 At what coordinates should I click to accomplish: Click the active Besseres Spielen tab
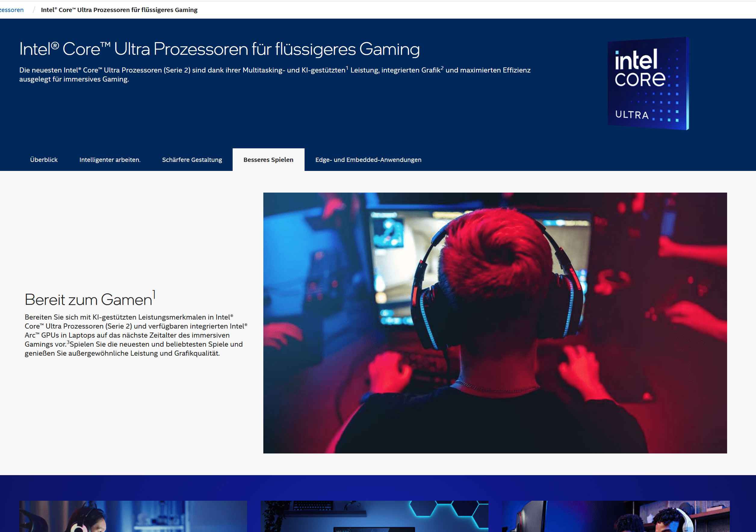pos(268,160)
